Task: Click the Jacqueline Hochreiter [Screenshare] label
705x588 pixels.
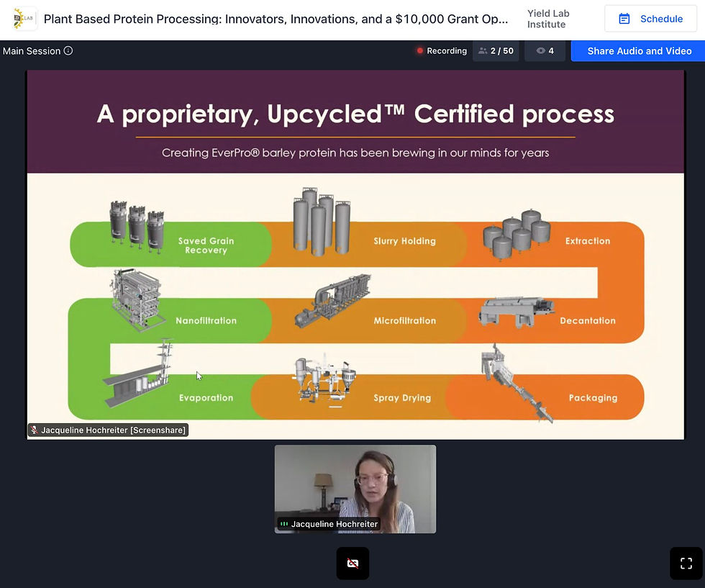Action: pyautogui.click(x=108, y=430)
